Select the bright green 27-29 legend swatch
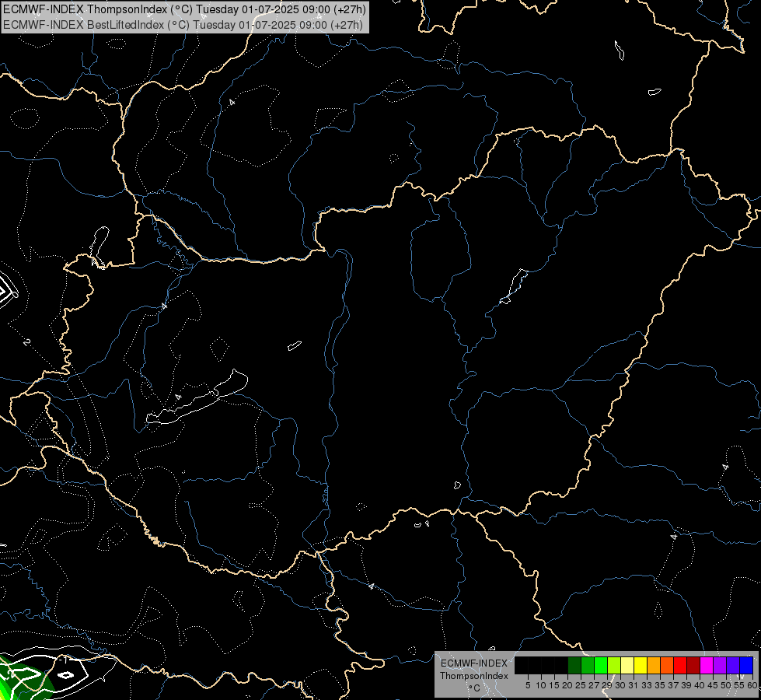This screenshot has height=700, width=761. 601,665
